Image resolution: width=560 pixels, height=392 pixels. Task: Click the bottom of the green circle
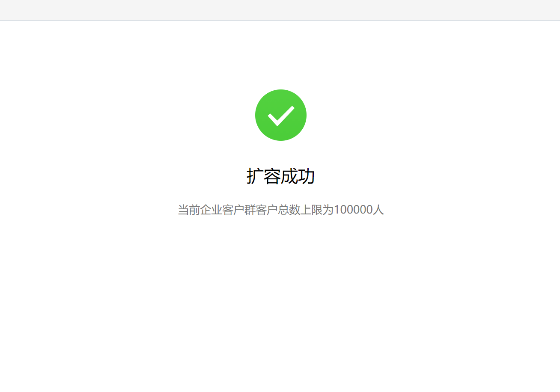[281, 140]
